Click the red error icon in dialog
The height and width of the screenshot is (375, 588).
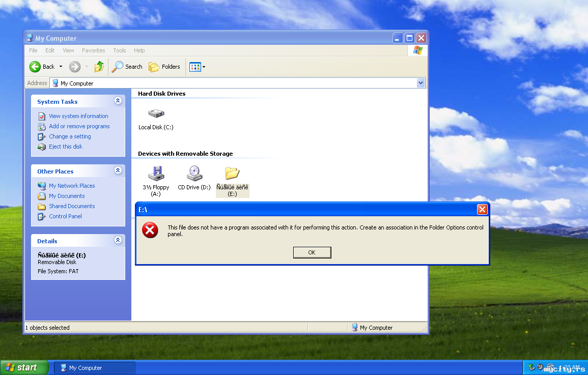pyautogui.click(x=150, y=230)
